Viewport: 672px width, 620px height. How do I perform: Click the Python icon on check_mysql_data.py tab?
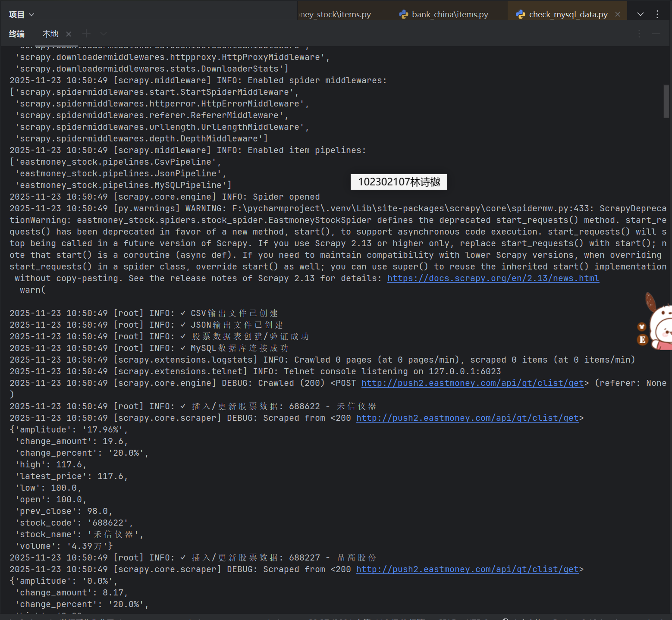point(521,14)
